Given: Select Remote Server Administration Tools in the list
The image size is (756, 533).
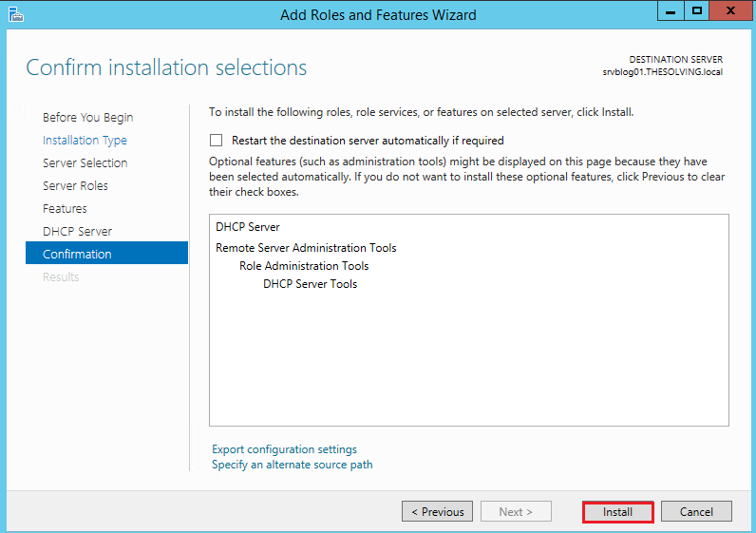Looking at the screenshot, I should [x=306, y=248].
